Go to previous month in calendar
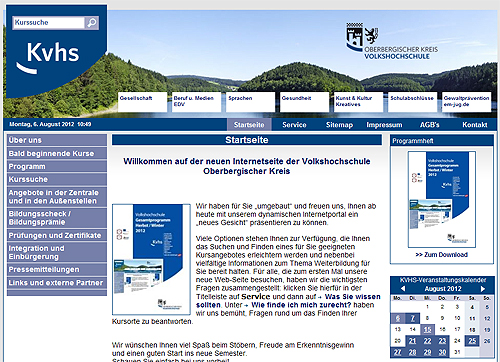The height and width of the screenshot is (362, 500). pyautogui.click(x=403, y=289)
